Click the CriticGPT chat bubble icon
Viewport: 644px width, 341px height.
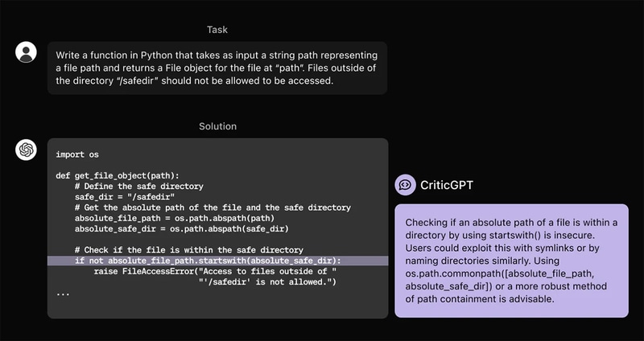(x=405, y=184)
